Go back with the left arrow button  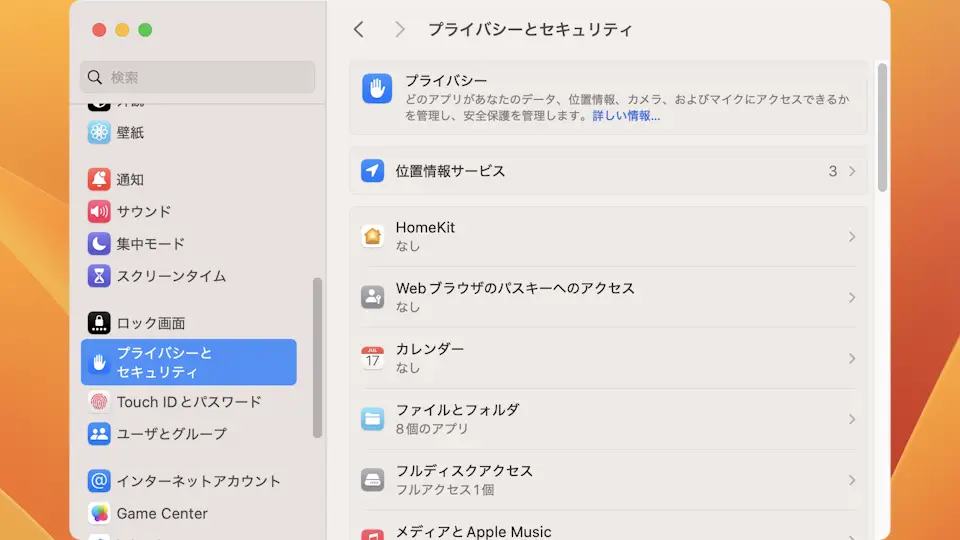coord(359,30)
